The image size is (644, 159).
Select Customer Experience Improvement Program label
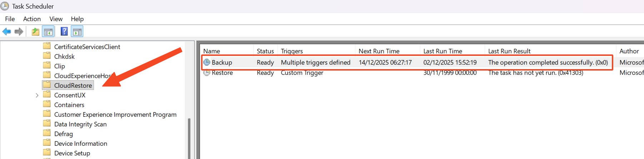pos(115,115)
